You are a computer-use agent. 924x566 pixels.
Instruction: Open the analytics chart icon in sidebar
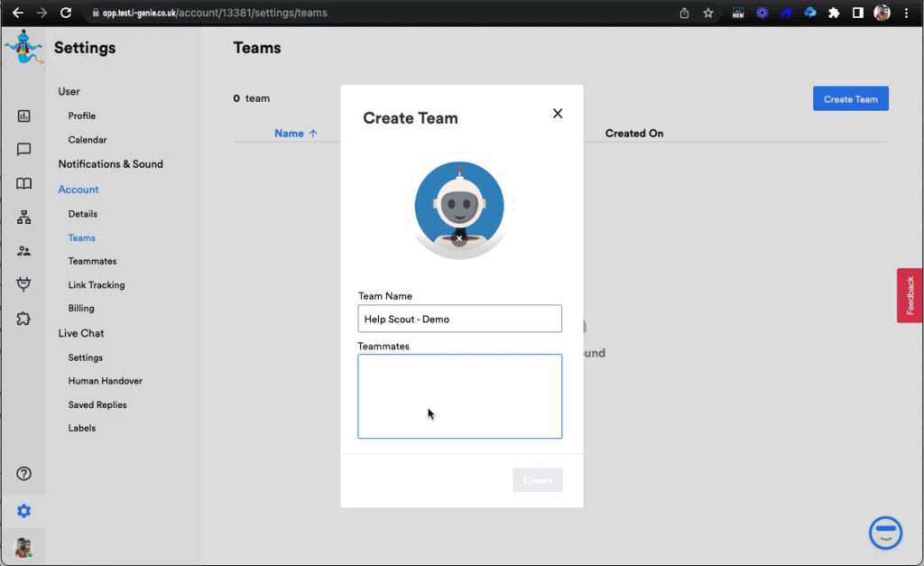coord(23,116)
